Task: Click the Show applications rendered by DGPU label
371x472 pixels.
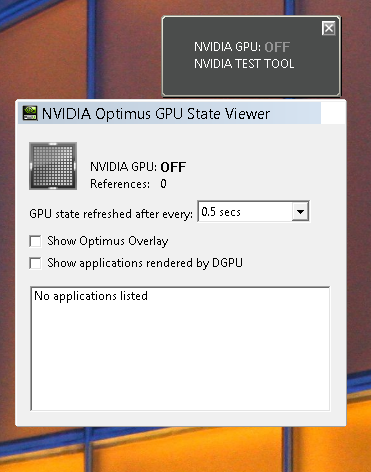Action: pos(145,263)
